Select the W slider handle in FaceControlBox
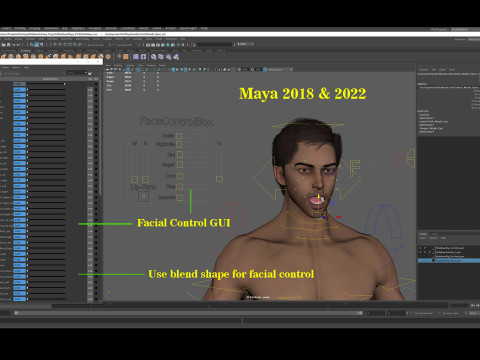Viewport: 480px width, 360px height. [x=134, y=179]
